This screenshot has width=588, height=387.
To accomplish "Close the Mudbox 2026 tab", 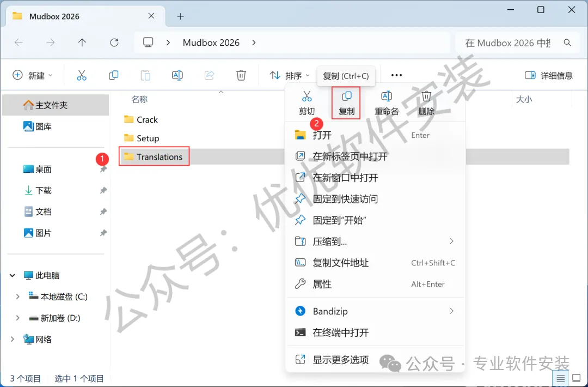I will tap(151, 16).
